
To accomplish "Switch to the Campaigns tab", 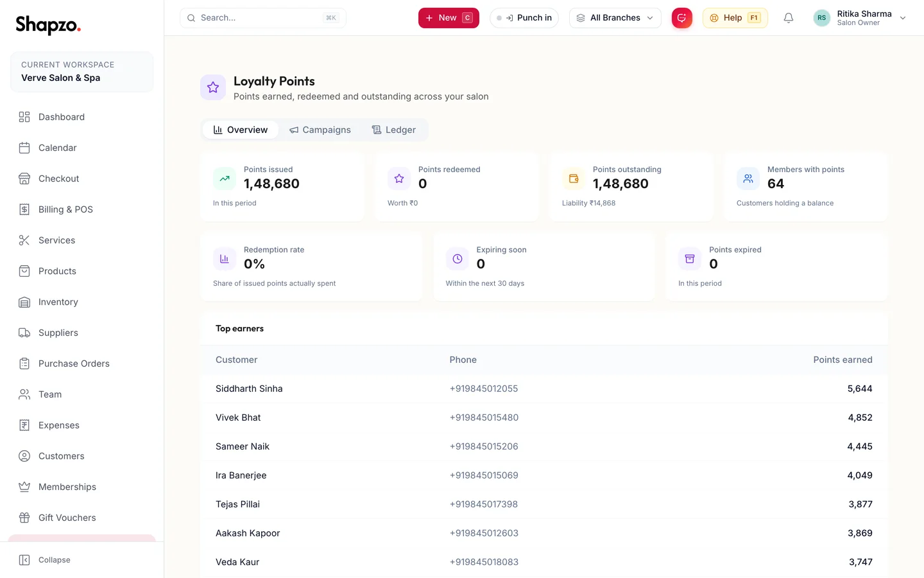I will 320,130.
